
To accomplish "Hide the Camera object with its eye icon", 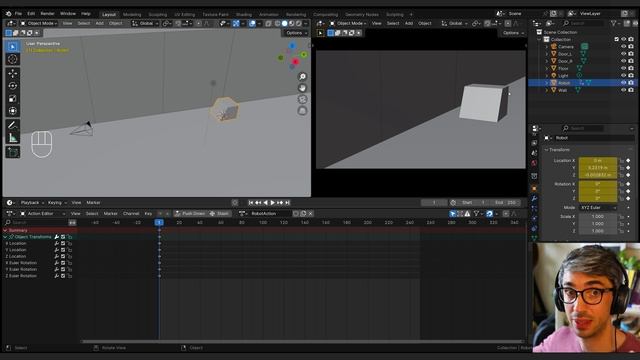I will (x=623, y=47).
